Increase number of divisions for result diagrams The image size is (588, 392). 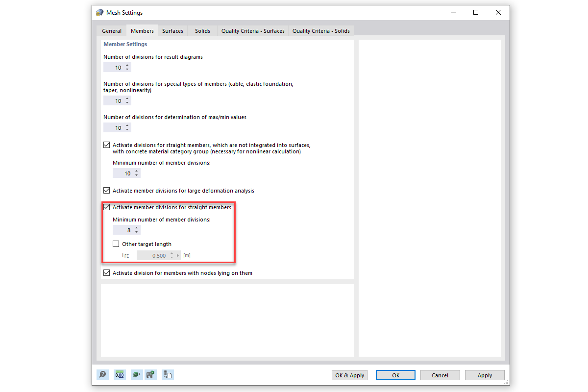pyautogui.click(x=127, y=65)
